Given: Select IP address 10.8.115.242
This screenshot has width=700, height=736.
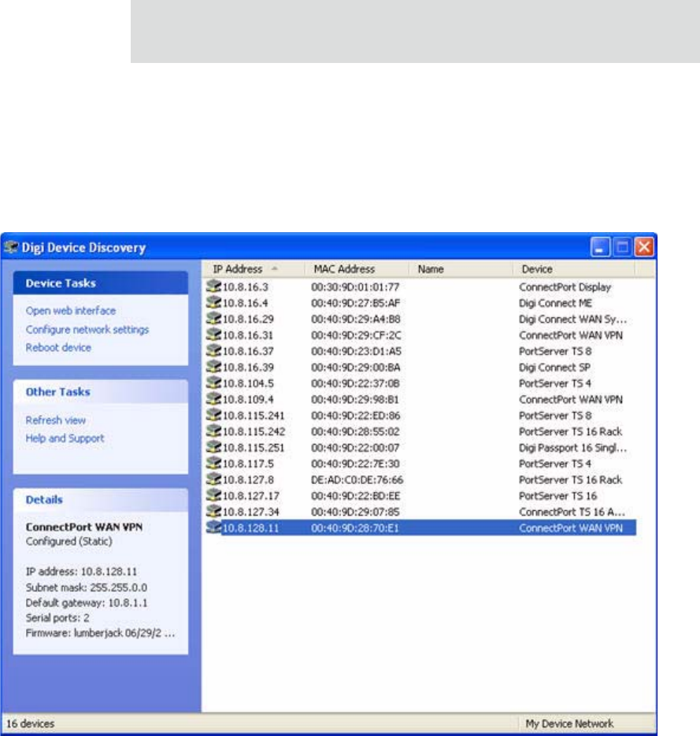Looking at the screenshot, I should coord(254,431).
